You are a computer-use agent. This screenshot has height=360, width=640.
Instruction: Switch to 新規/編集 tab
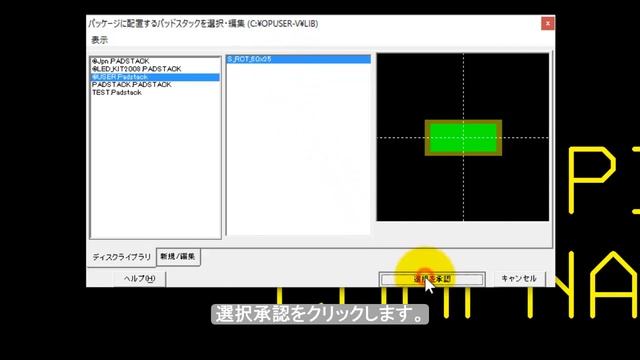[x=178, y=257]
